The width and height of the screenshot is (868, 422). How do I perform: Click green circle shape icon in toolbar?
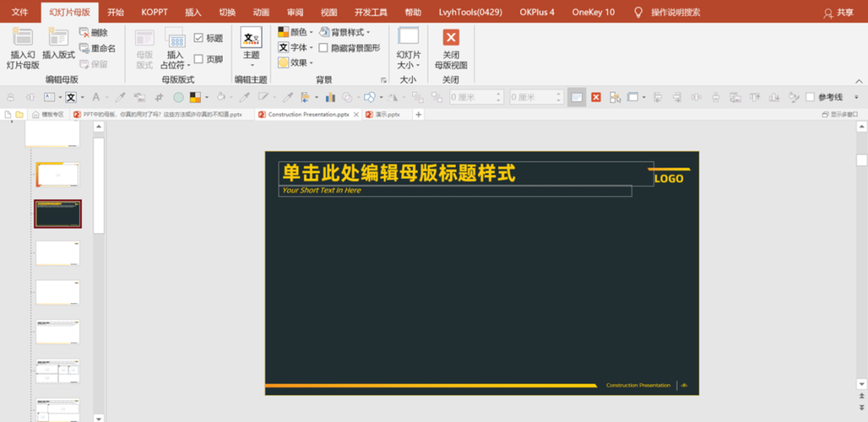coord(178,97)
